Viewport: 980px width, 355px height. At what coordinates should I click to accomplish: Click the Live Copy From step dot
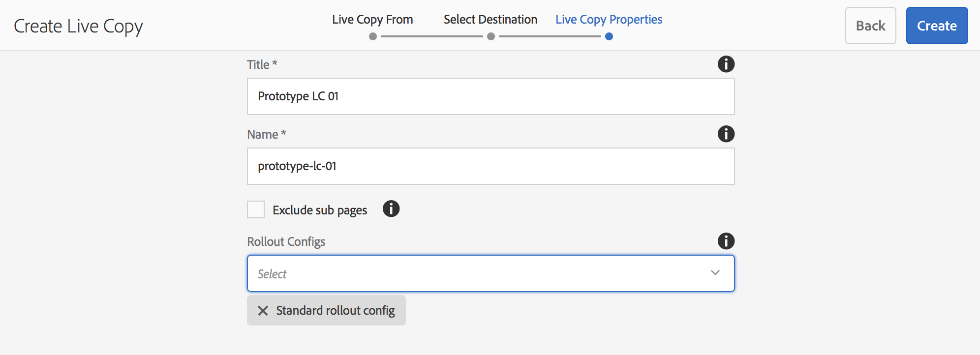(x=373, y=36)
